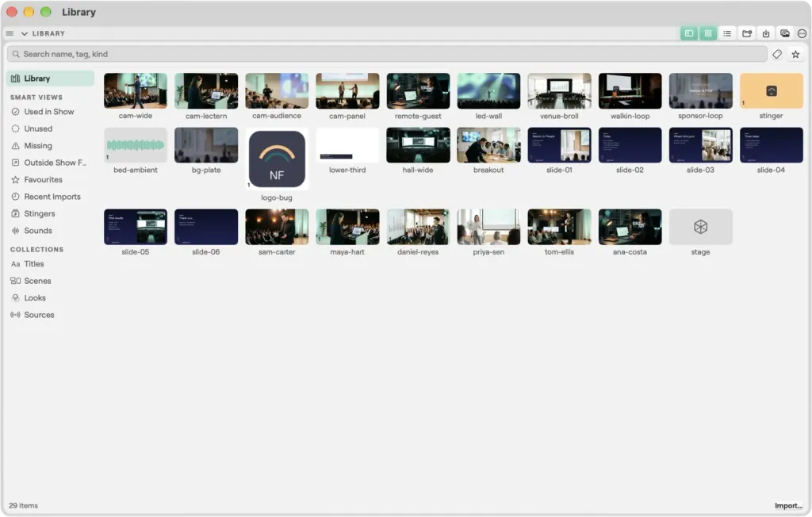
Task: Switch to grid view
Action: click(708, 33)
